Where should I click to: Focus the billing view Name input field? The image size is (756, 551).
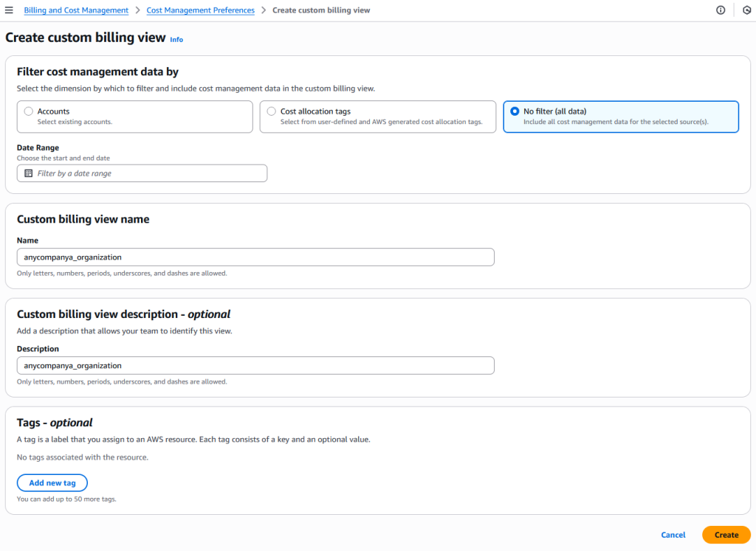pos(255,257)
